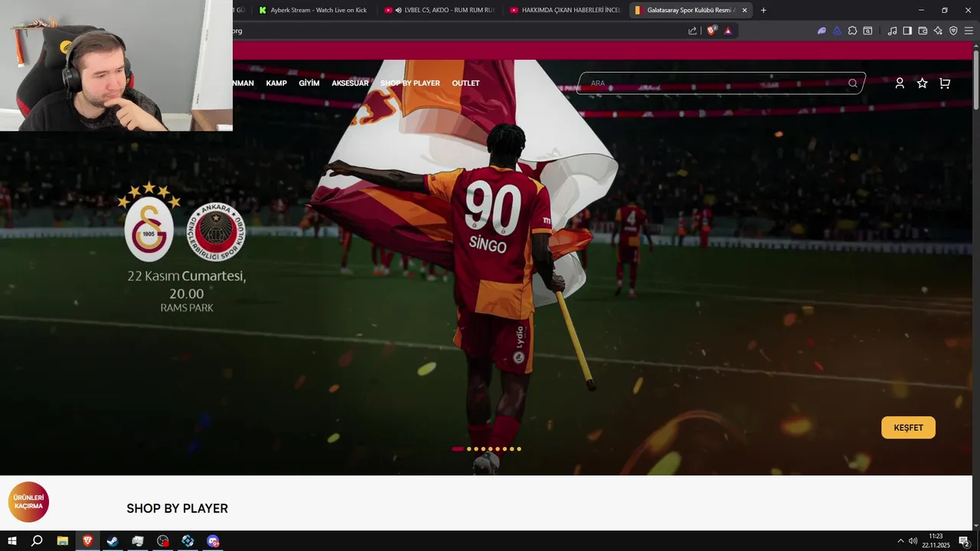Click the ÜRÜNLERİ KAÇIRMA round badge
980x551 pixels.
28,502
